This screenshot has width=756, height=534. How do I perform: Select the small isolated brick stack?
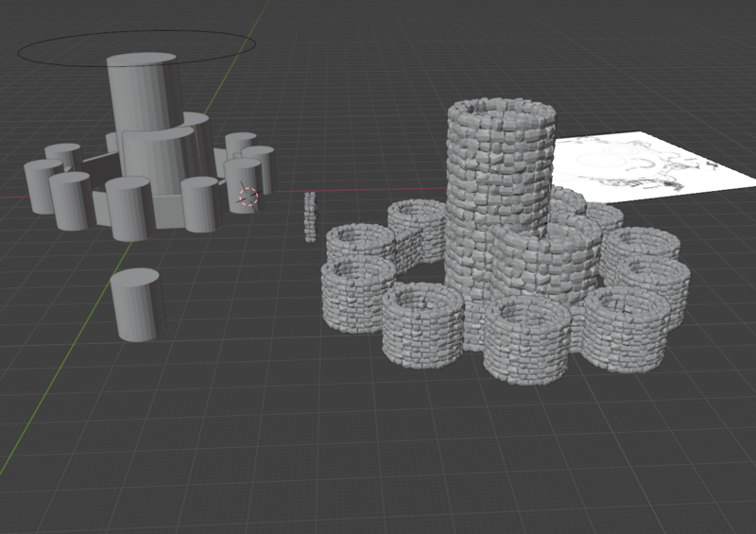310,216
